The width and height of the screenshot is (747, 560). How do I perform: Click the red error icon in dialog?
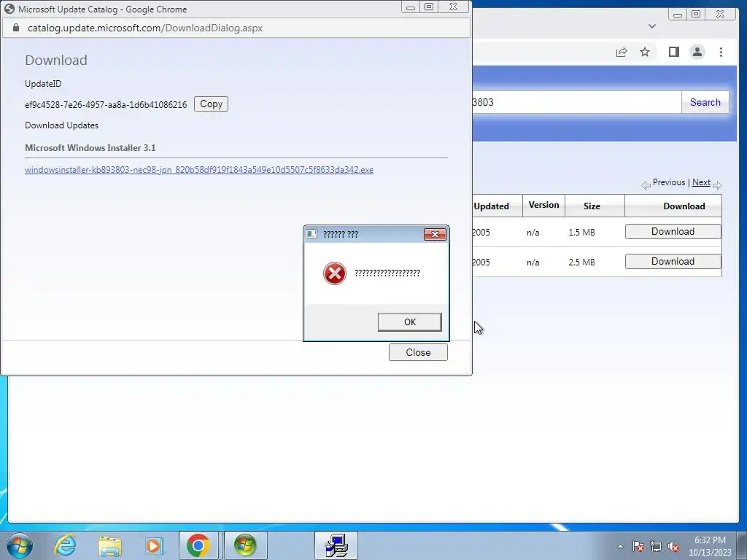tap(334, 273)
